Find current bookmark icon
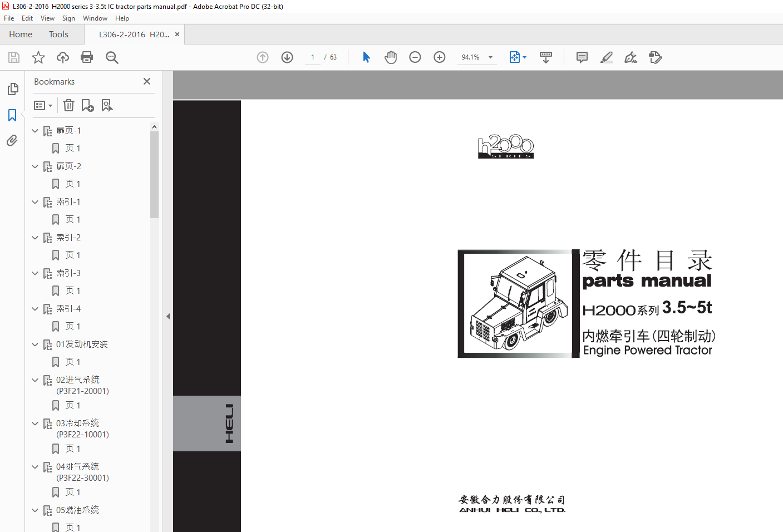 (107, 105)
